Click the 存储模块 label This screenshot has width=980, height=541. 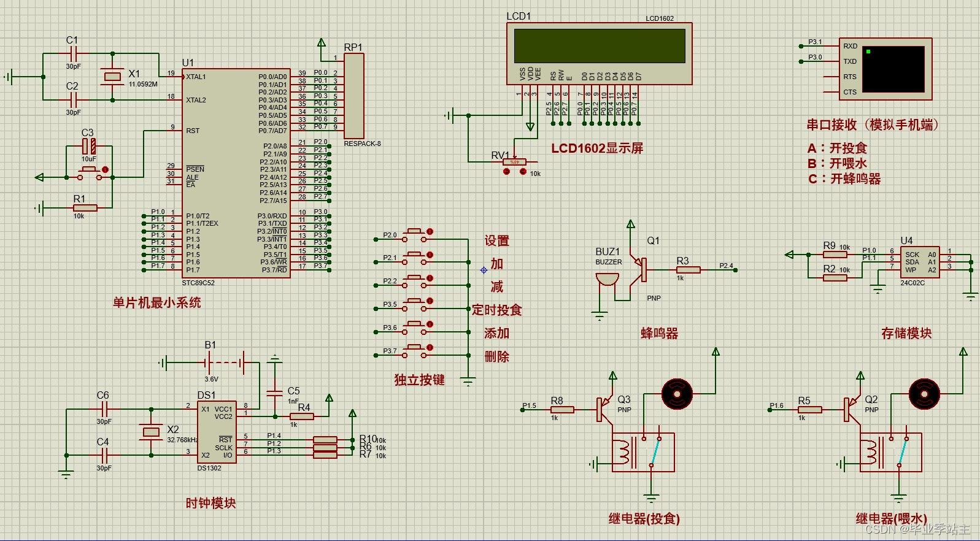point(906,333)
